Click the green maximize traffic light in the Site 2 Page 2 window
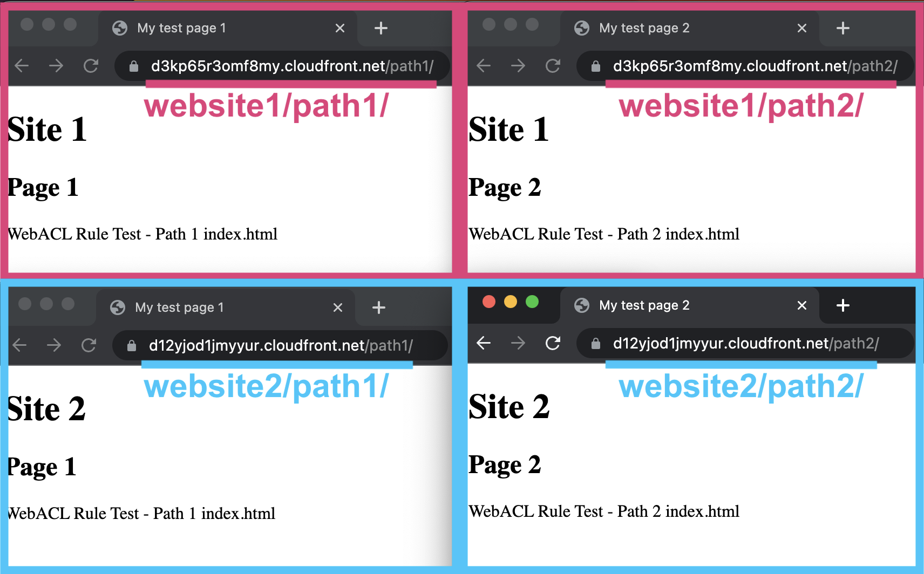 pos(532,302)
